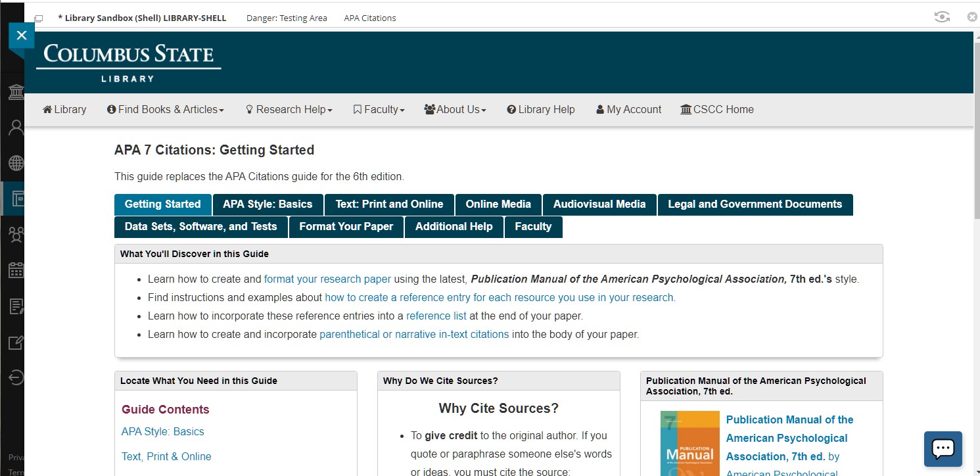Viewport: 980px width, 476px height.
Task: Open the Organizations people icon in sidebar
Action: point(16,234)
